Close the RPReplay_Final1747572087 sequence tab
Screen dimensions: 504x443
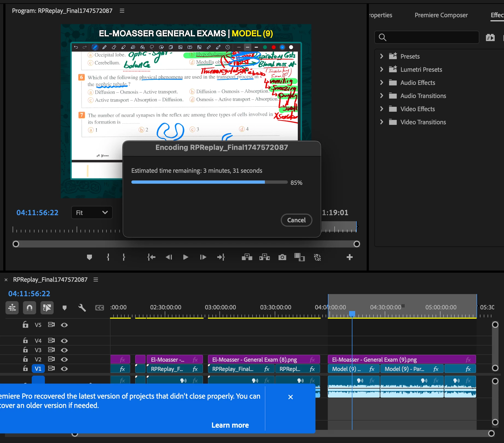(x=6, y=280)
